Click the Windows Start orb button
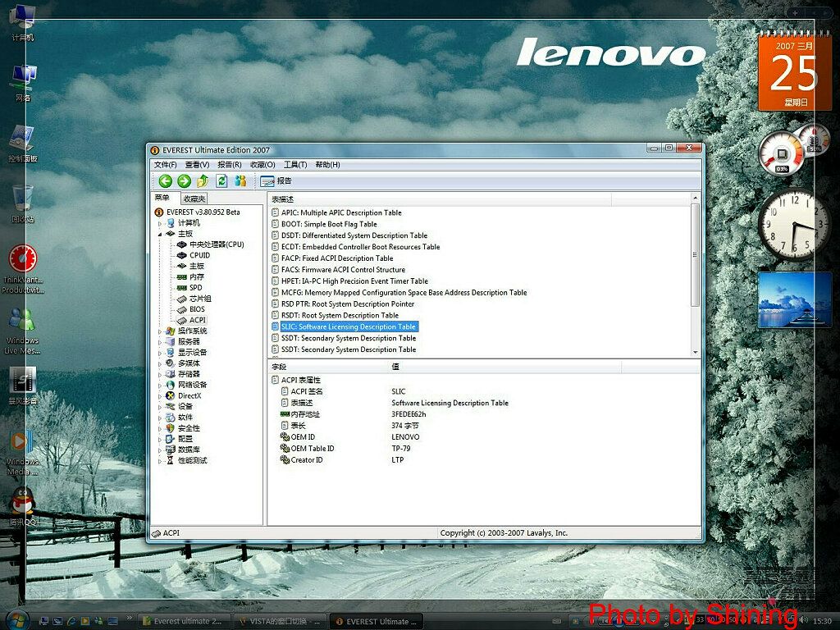The width and height of the screenshot is (840, 630). point(17,619)
